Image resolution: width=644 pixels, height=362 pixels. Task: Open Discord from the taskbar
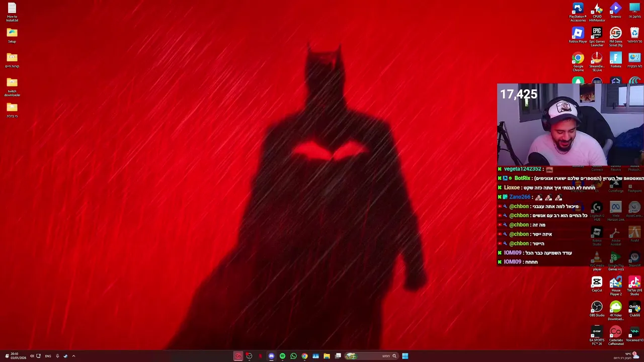271,356
